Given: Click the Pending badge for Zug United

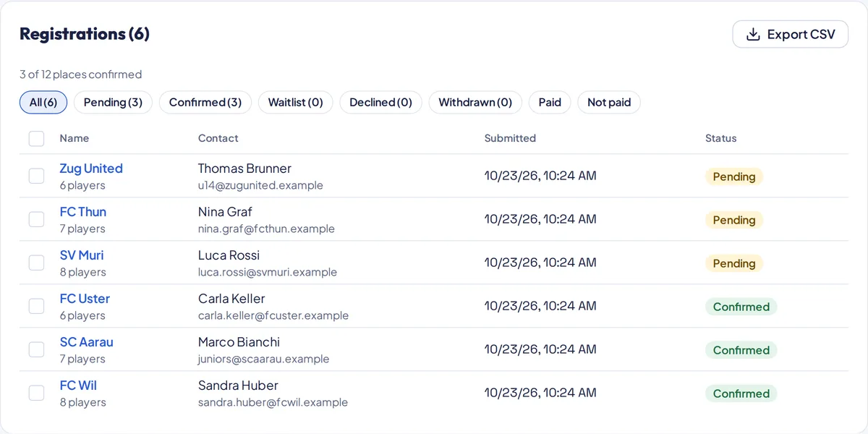Looking at the screenshot, I should (734, 176).
